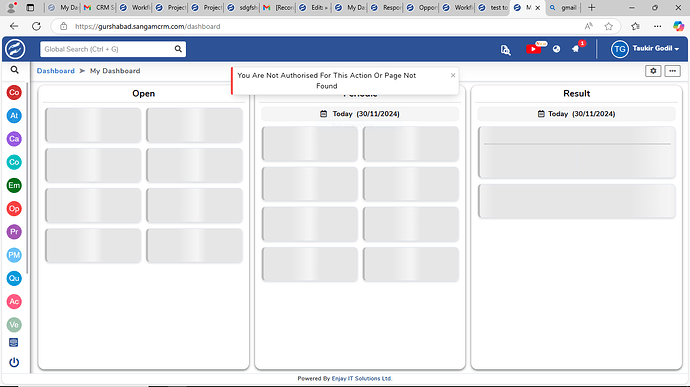
Task: Click the dashboard settings gear icon
Action: coord(653,71)
